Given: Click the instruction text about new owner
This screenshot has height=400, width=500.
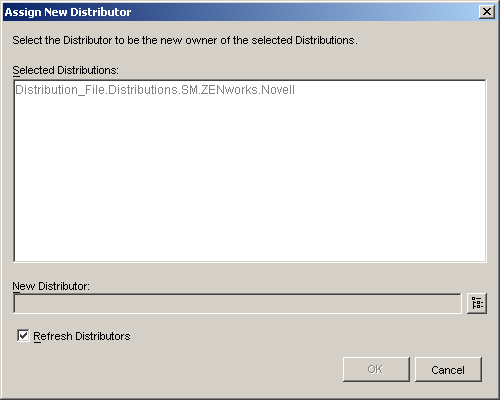Looking at the screenshot, I should [x=185, y=40].
